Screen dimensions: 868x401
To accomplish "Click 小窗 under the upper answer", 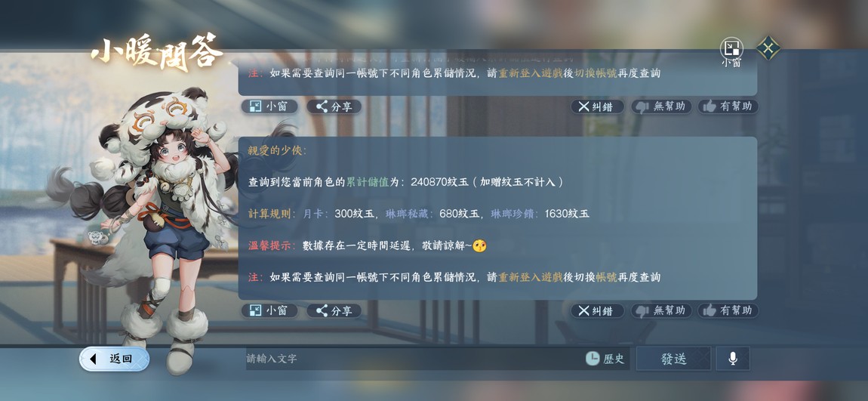I will [x=269, y=106].
